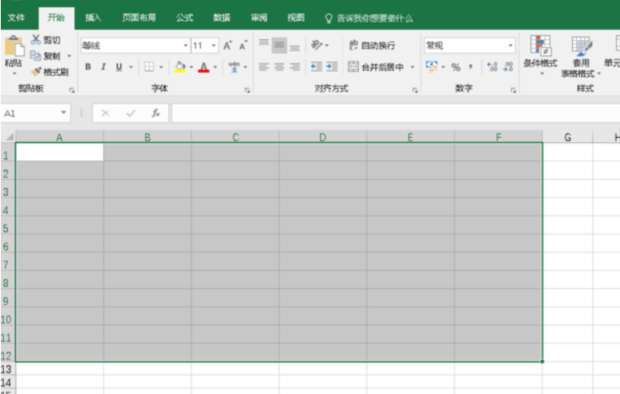Apply yellow fill color bucket

pyautogui.click(x=180, y=67)
